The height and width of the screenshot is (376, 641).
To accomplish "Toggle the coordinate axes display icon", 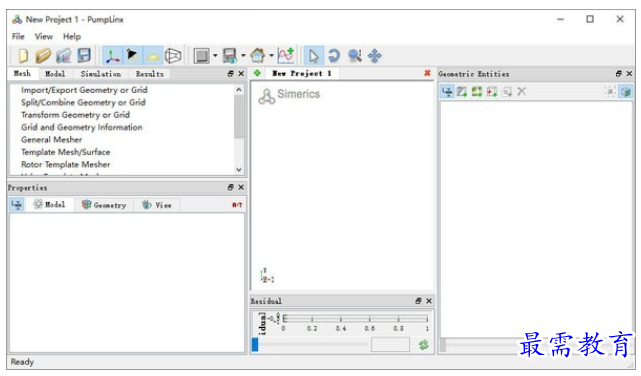I will [112, 56].
